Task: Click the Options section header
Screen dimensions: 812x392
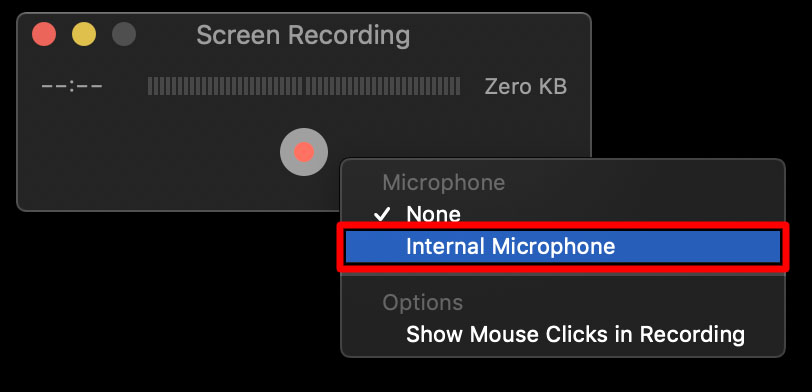Action: pos(423,303)
